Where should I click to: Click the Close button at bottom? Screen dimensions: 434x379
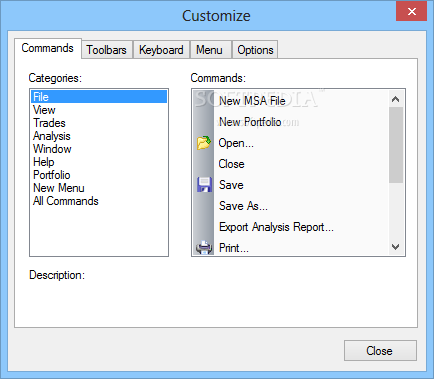380,351
